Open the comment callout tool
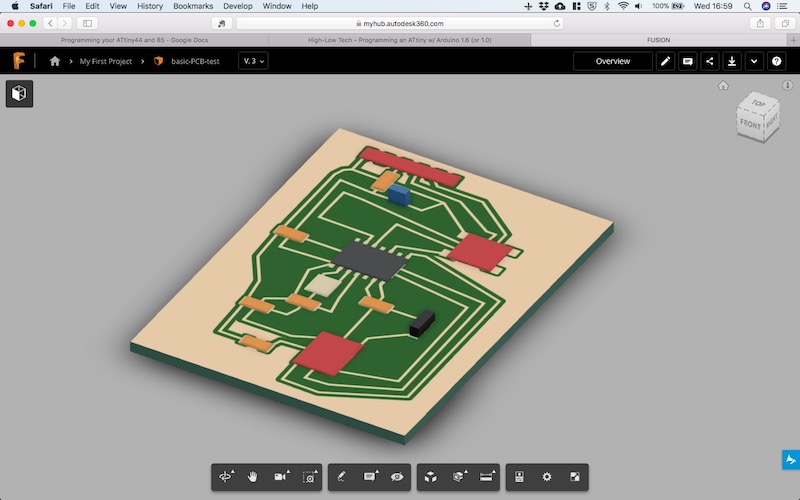 370,477
